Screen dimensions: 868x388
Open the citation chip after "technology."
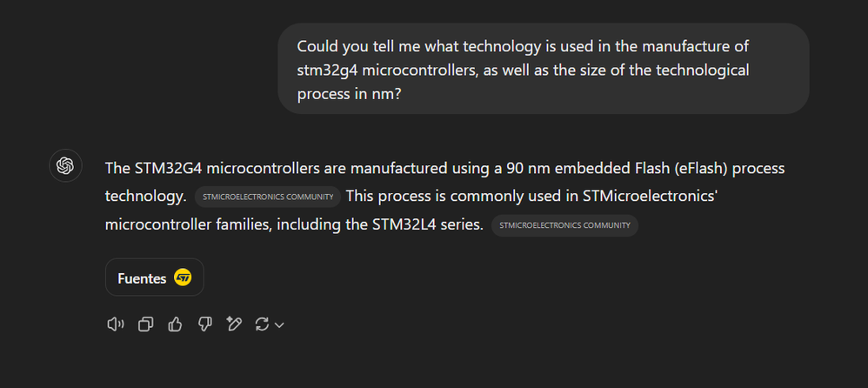tap(267, 197)
